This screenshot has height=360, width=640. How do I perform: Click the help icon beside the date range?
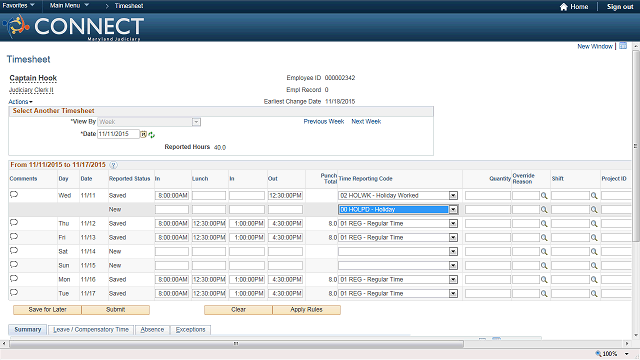[113, 165]
